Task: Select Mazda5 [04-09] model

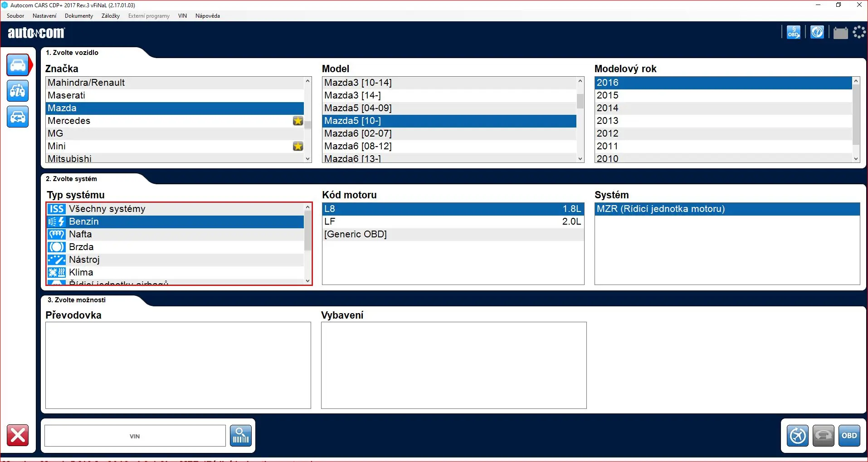Action: [449, 108]
